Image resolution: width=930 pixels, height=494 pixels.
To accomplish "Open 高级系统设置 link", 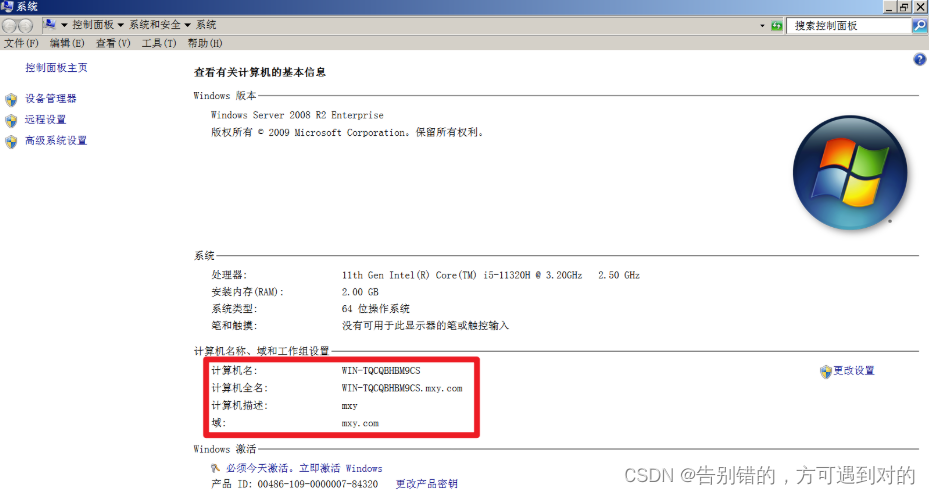I will point(56,141).
